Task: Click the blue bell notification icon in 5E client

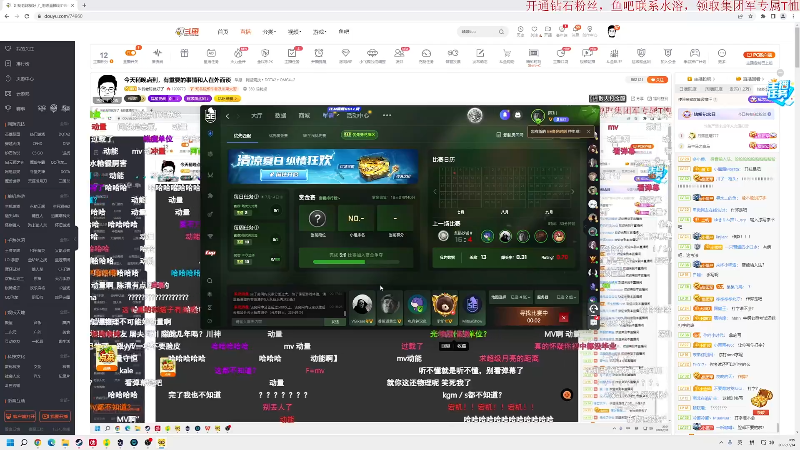Action: (505, 115)
